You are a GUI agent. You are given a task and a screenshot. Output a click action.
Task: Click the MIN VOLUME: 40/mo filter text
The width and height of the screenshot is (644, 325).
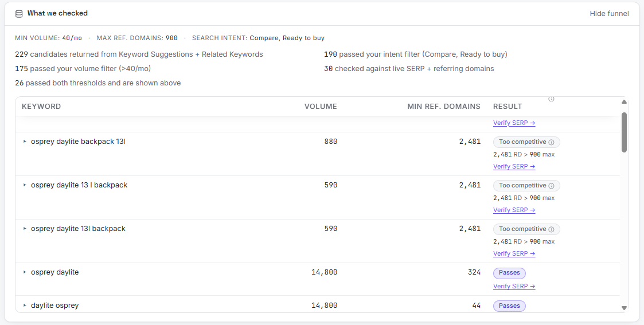point(49,38)
